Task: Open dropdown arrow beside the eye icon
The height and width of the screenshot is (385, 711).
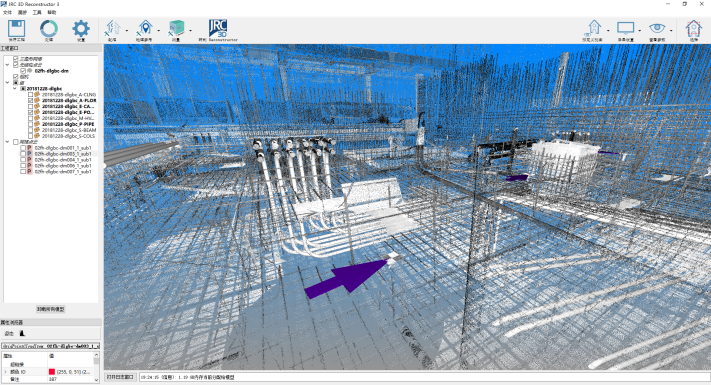Action: [x=671, y=31]
